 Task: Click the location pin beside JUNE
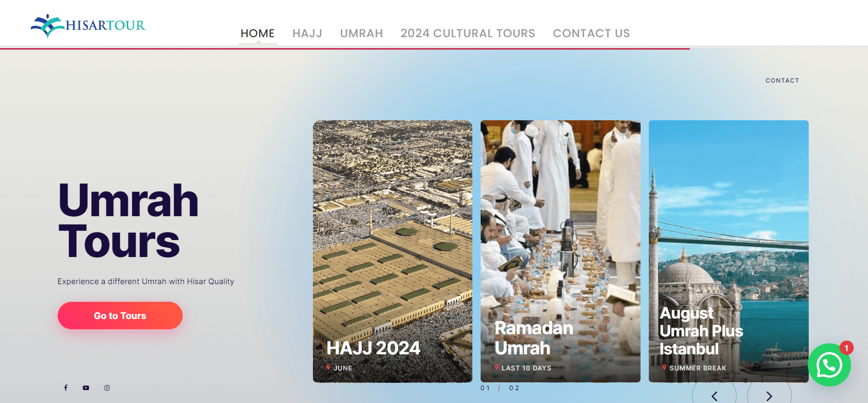coord(328,368)
